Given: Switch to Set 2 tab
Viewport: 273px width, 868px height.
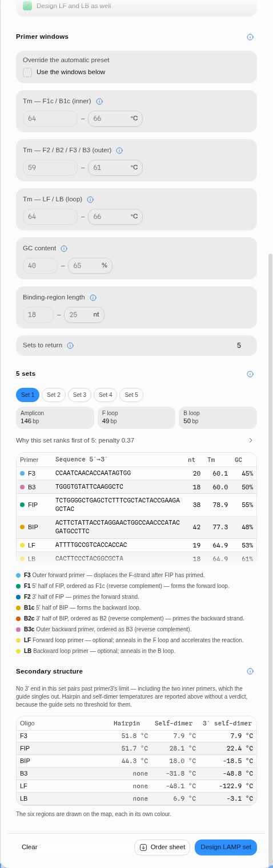Looking at the screenshot, I should (54, 395).
